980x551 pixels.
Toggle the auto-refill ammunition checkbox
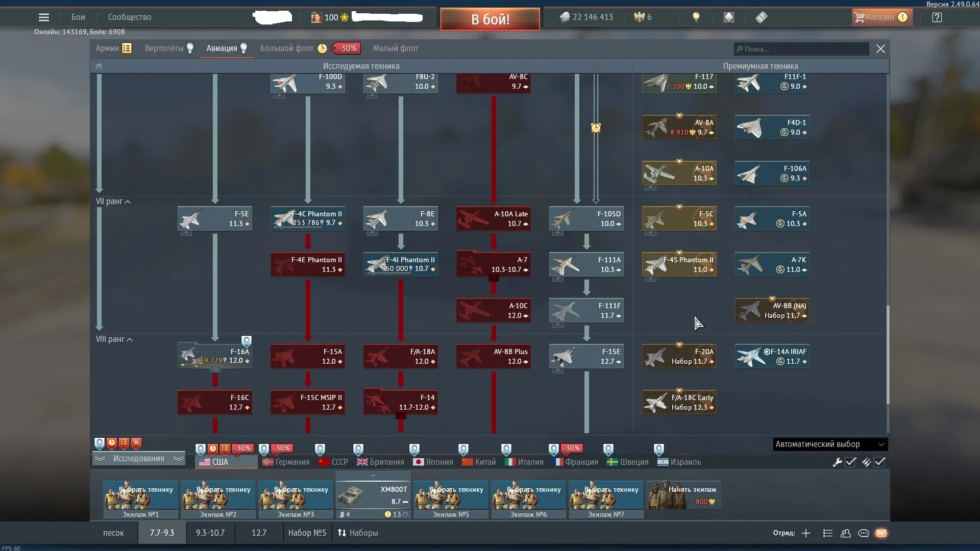[879, 462]
